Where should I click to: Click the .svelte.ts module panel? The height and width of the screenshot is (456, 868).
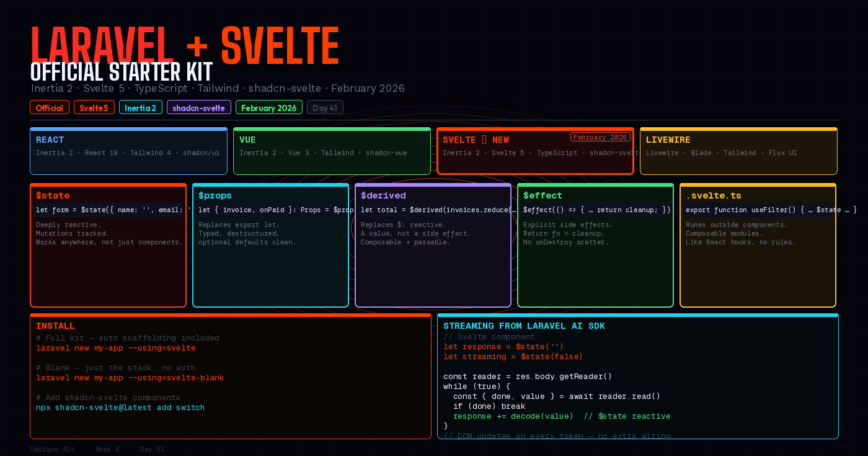click(758, 244)
